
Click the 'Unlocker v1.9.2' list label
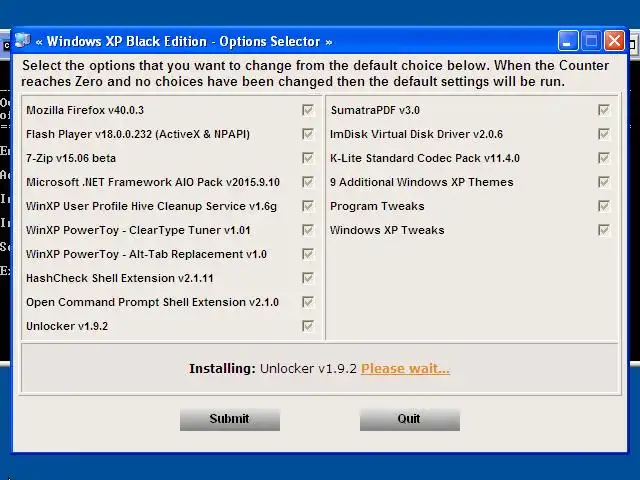tap(67, 326)
